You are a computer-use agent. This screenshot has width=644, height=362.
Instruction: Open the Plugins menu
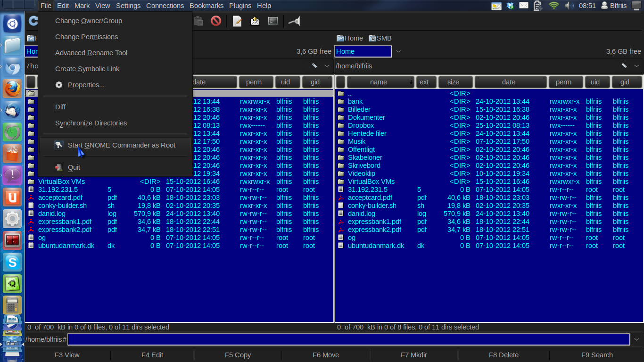(240, 6)
